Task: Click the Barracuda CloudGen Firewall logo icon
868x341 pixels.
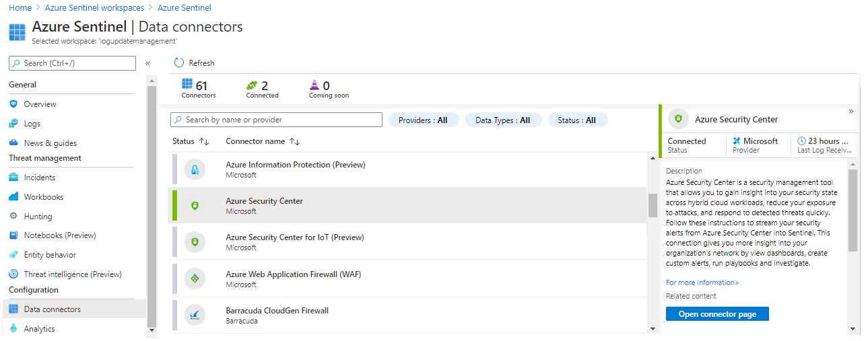Action: (x=195, y=315)
